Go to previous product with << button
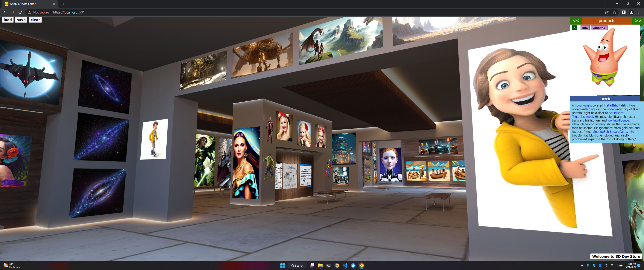This screenshot has width=644, height=270. pos(576,21)
